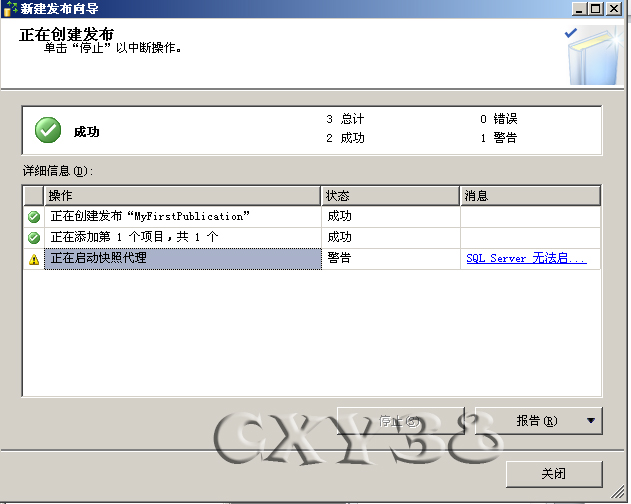Click the wizard icon in the title bar

click(x=10, y=8)
